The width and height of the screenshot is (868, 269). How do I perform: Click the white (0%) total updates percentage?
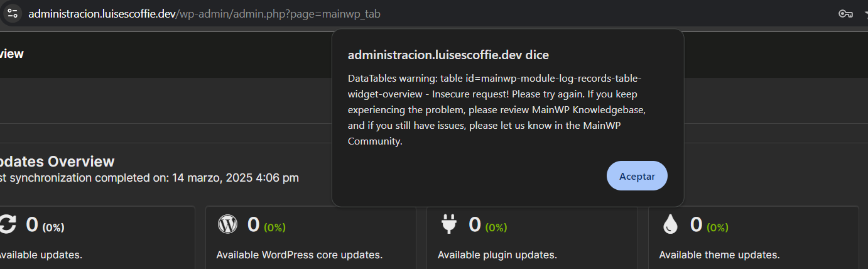(53, 228)
